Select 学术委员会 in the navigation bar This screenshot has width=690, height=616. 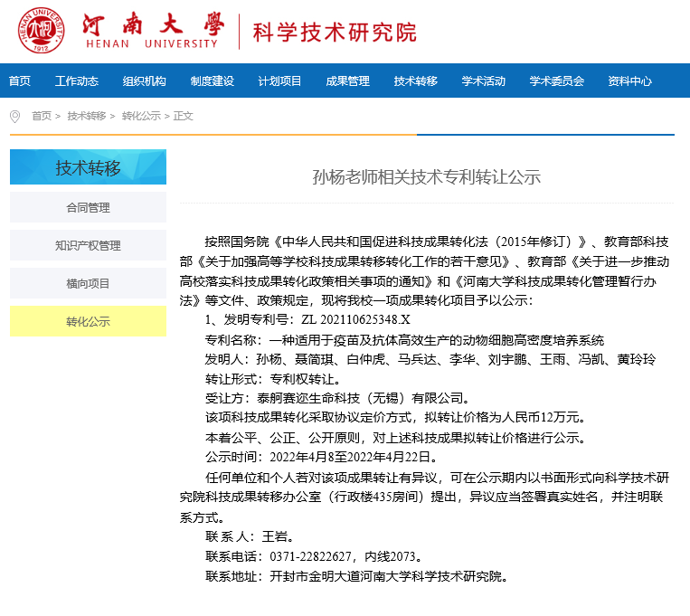point(557,81)
